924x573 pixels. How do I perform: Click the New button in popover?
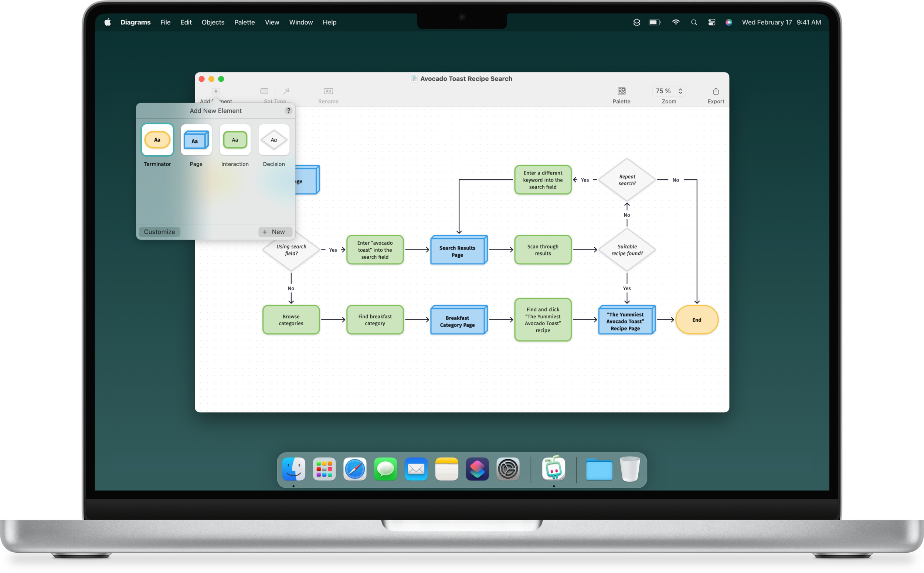coord(275,232)
